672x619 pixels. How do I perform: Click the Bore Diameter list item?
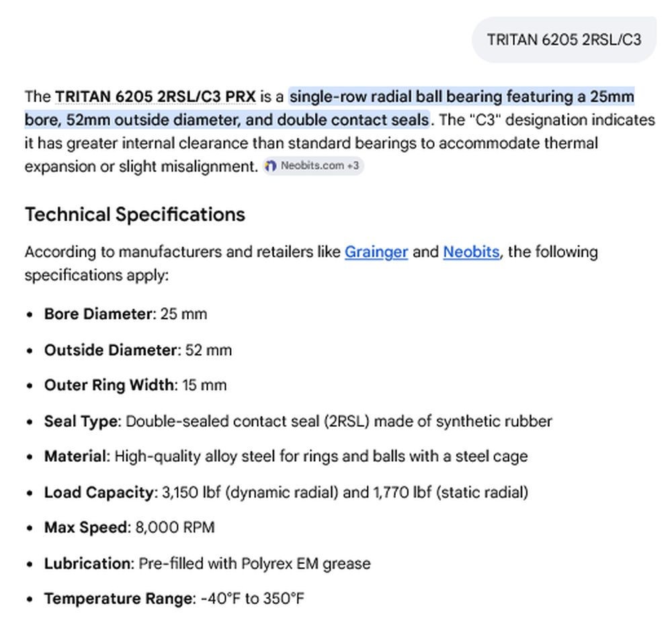pyautogui.click(x=126, y=314)
